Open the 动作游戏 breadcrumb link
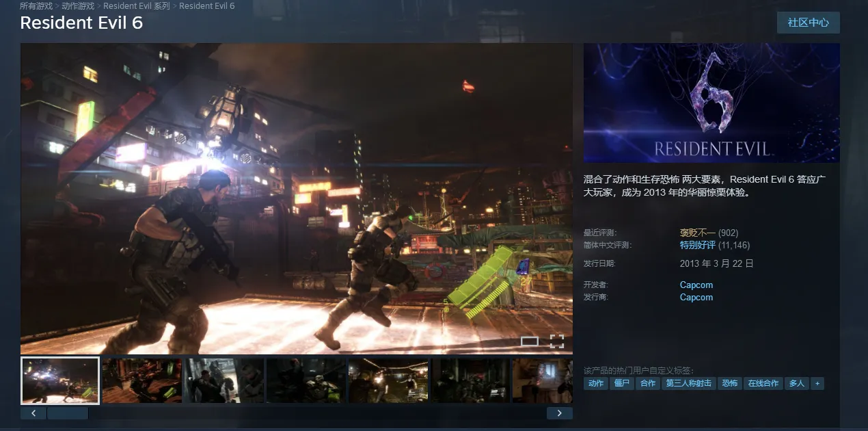The image size is (868, 431). pos(78,6)
